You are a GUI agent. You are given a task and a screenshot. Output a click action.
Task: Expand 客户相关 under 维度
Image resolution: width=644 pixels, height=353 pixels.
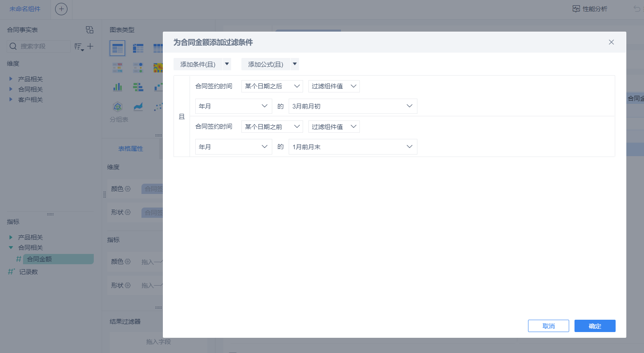point(11,99)
